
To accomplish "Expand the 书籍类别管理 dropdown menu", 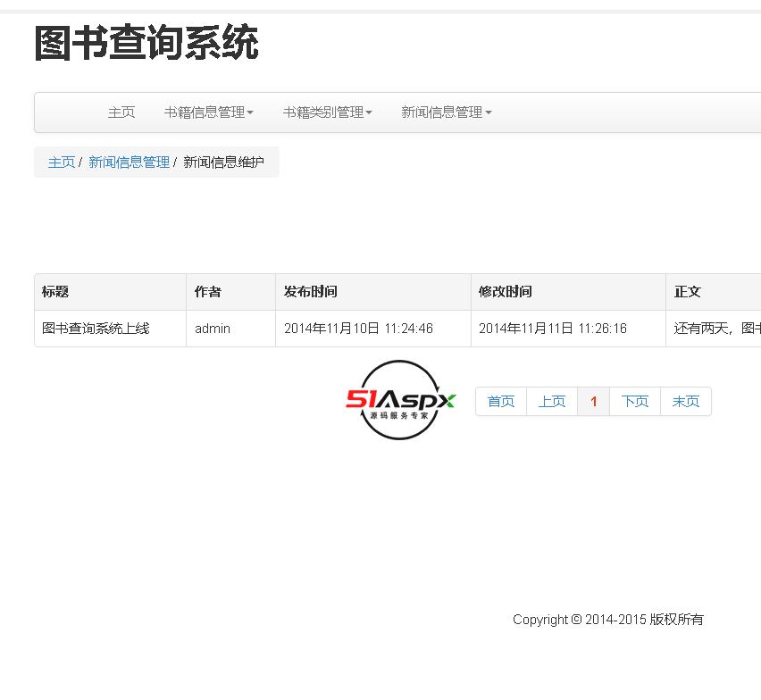I will coord(327,112).
